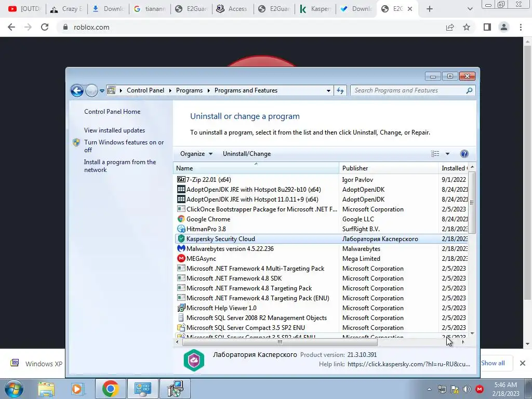This screenshot has height=399, width=532.
Task: Click the volume speaker tray icon
Action: tap(467, 389)
